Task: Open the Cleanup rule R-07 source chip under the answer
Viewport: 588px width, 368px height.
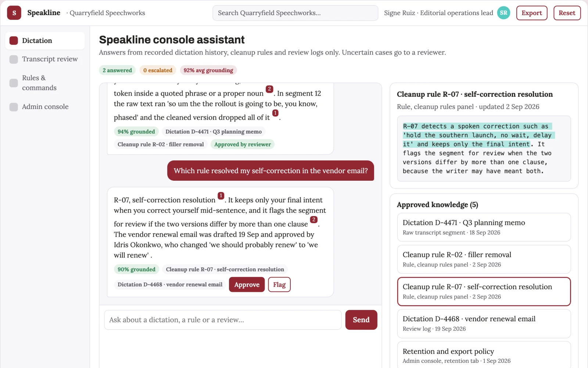Action: coord(225,269)
